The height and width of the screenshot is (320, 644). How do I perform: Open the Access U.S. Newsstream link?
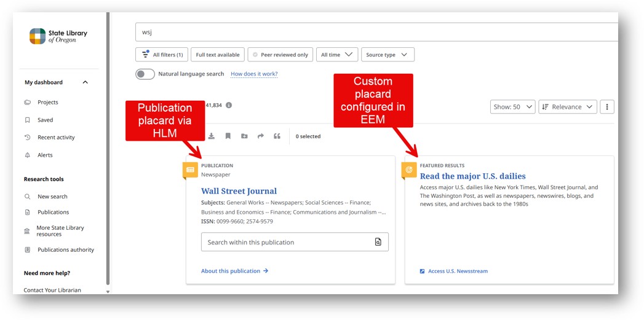(x=458, y=271)
